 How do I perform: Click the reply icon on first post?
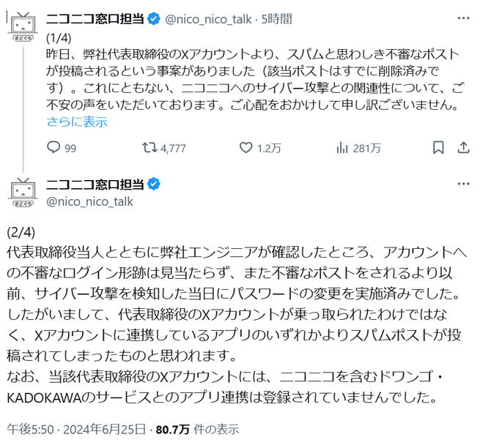click(53, 148)
